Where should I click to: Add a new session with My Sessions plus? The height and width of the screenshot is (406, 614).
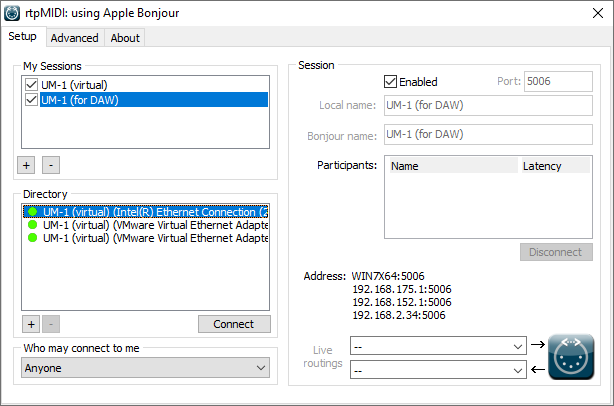[26, 165]
